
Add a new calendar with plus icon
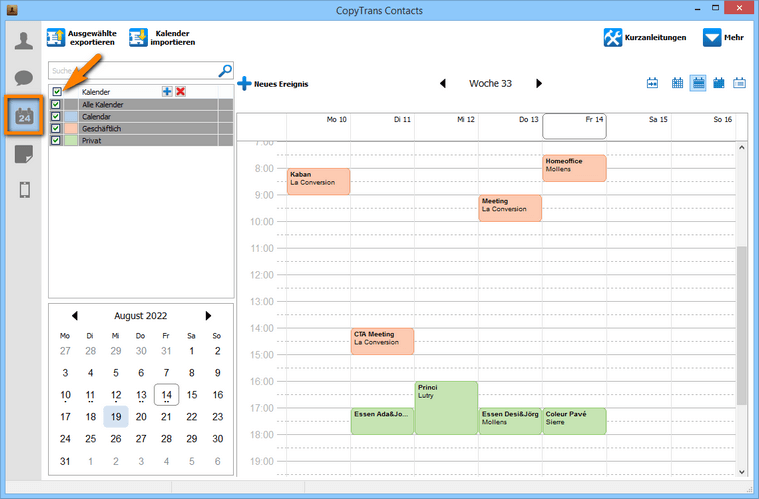tap(167, 91)
